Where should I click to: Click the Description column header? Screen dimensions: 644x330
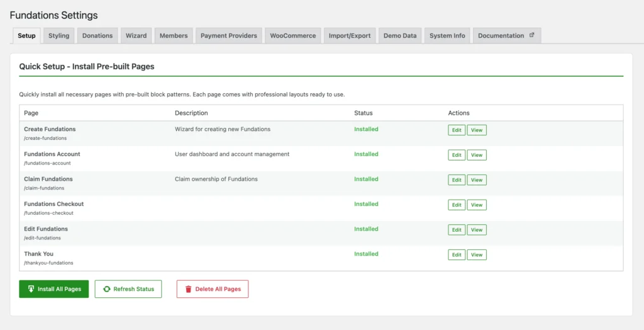(191, 113)
